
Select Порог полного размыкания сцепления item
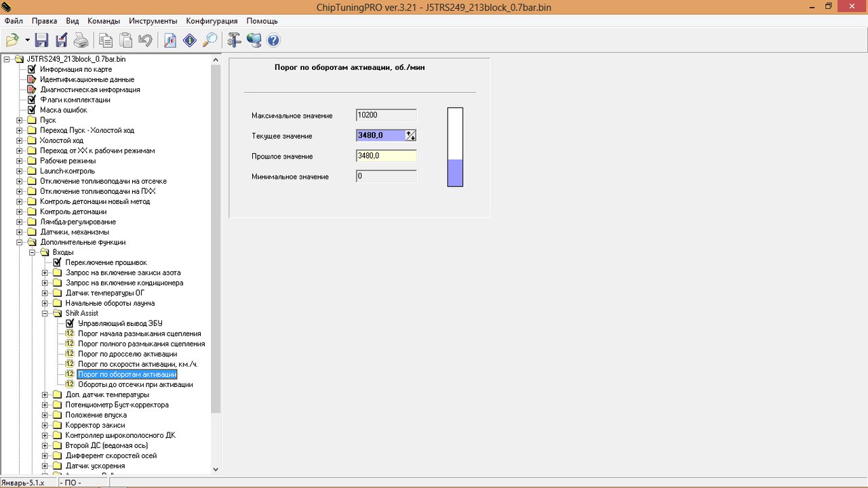click(x=141, y=344)
